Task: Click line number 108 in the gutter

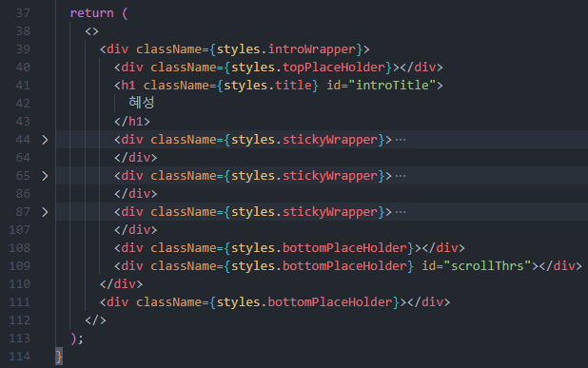Action: coord(19,247)
